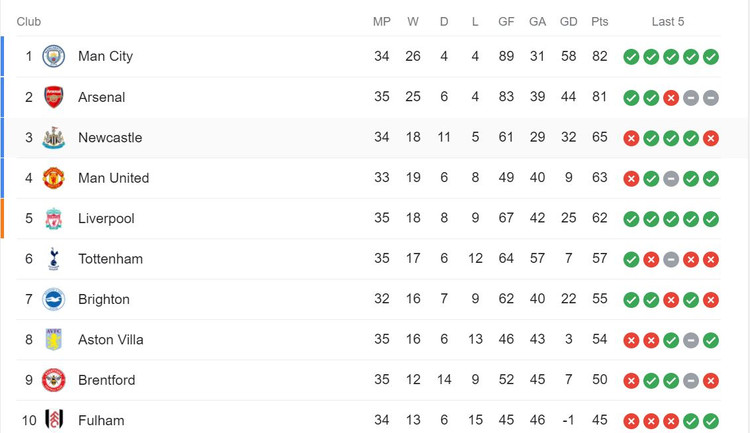Image resolution: width=750 pixels, height=433 pixels.
Task: Click the Last 5 column header
Action: pos(668,22)
